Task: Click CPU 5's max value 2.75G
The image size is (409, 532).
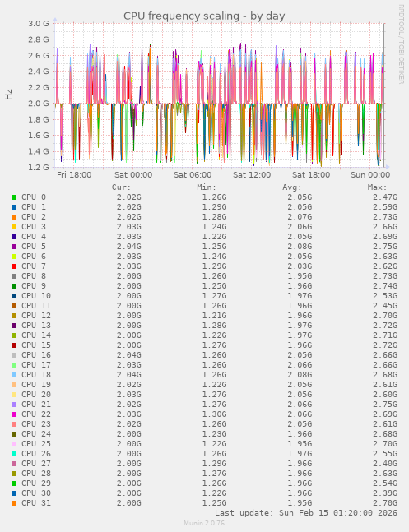Action: [385, 247]
